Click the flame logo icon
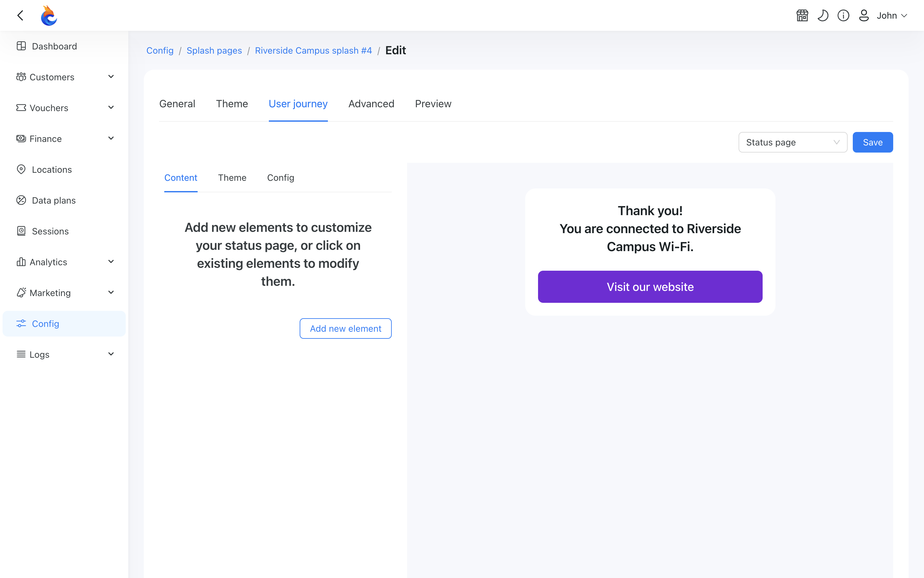The width and height of the screenshot is (924, 578). coord(49,15)
